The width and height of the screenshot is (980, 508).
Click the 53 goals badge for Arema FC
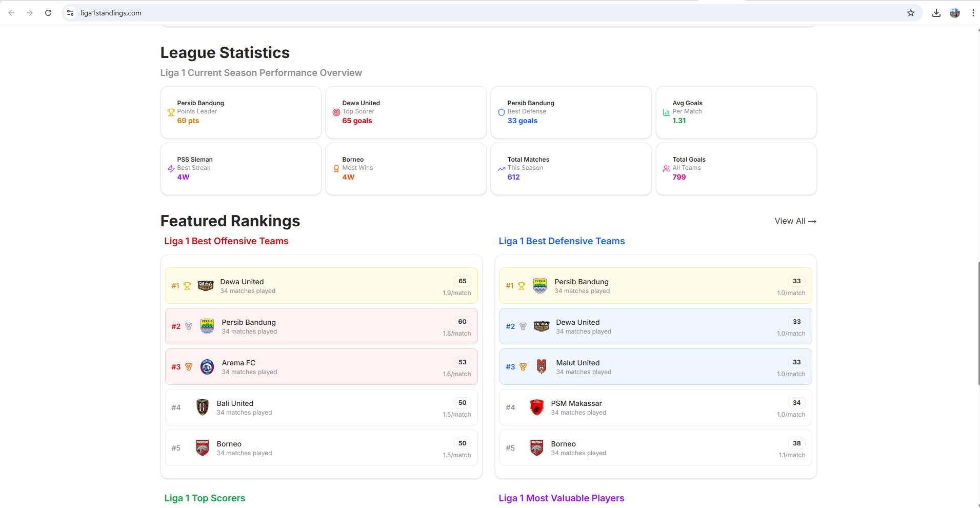pyautogui.click(x=463, y=362)
